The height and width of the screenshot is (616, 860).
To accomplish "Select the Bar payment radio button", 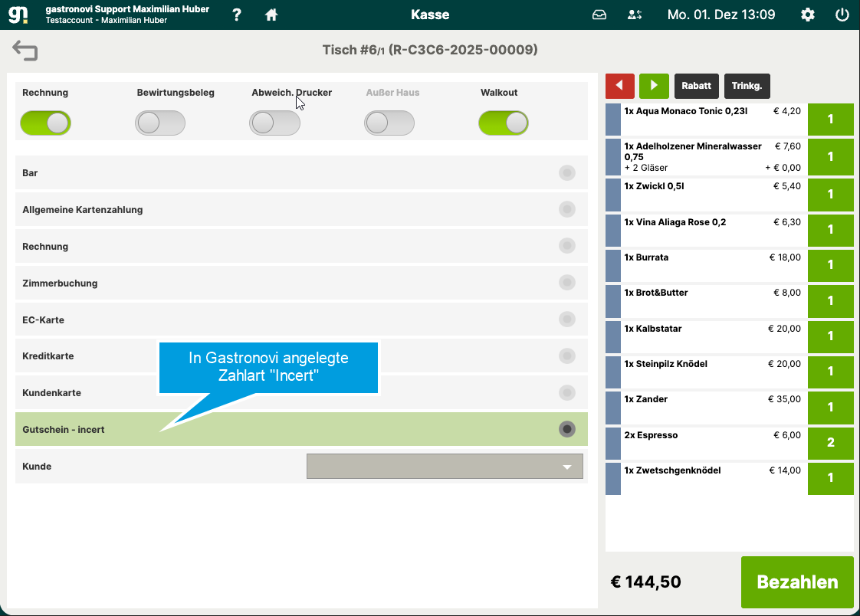I will click(567, 172).
